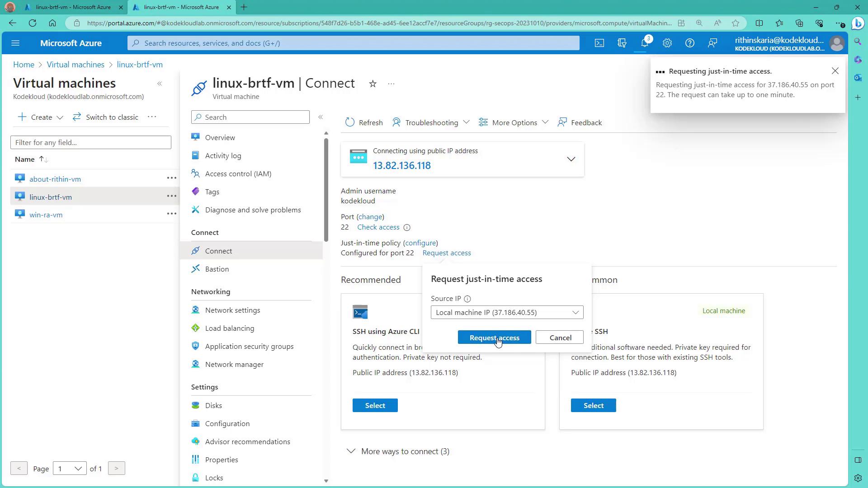Open Azure Cloud Shell icon
This screenshot has width=868, height=488.
coord(599,43)
